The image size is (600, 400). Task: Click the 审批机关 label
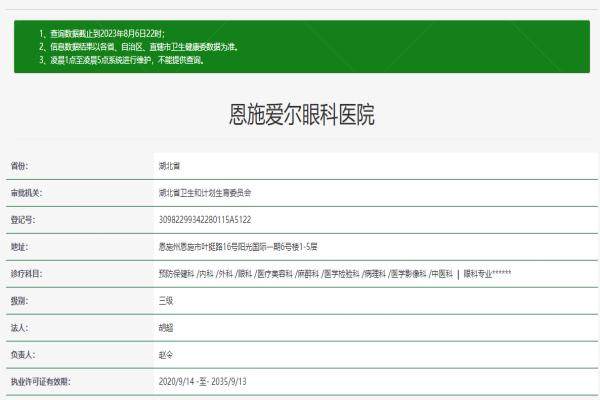(x=26, y=193)
